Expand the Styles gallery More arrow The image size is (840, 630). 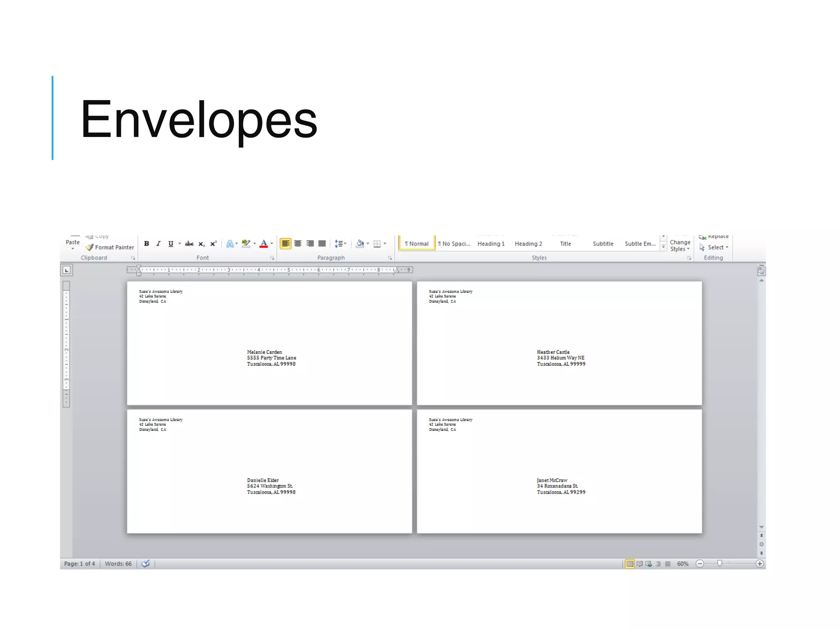tap(663, 247)
